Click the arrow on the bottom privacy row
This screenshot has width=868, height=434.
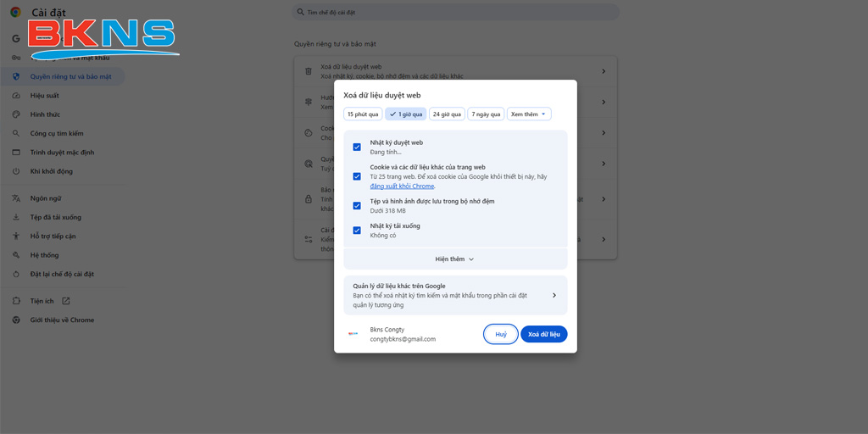[x=604, y=239]
